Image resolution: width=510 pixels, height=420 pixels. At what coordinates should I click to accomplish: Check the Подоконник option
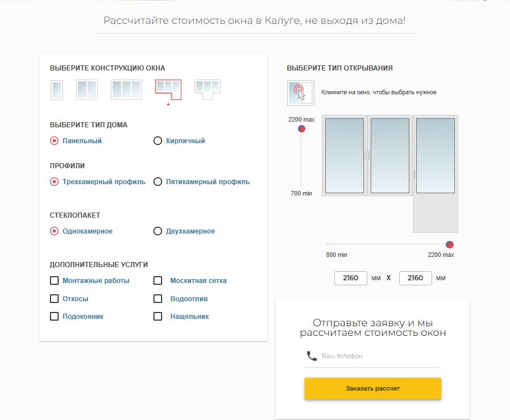[x=55, y=317]
